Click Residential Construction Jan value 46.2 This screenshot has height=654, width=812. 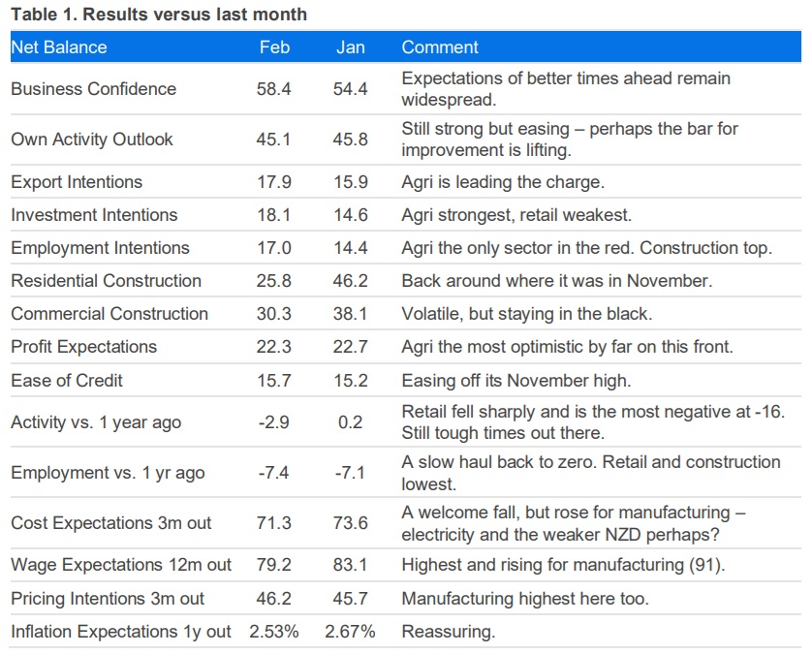350,281
